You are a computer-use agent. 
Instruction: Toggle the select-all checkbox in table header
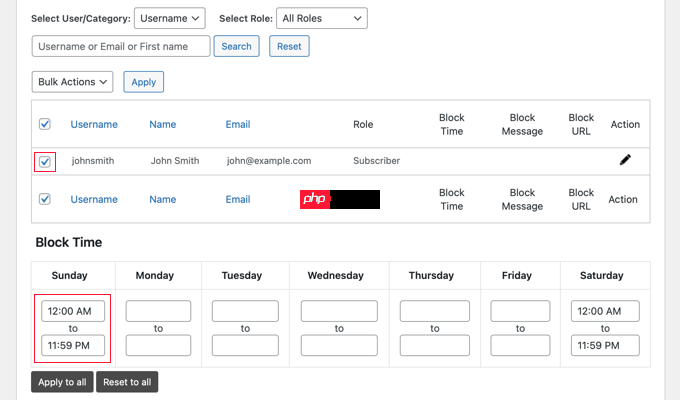(x=45, y=124)
